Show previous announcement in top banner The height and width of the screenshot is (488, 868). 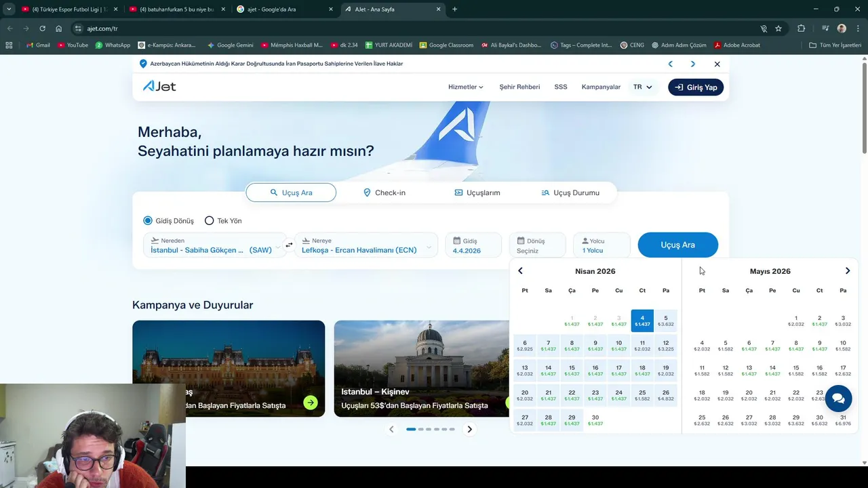point(671,64)
